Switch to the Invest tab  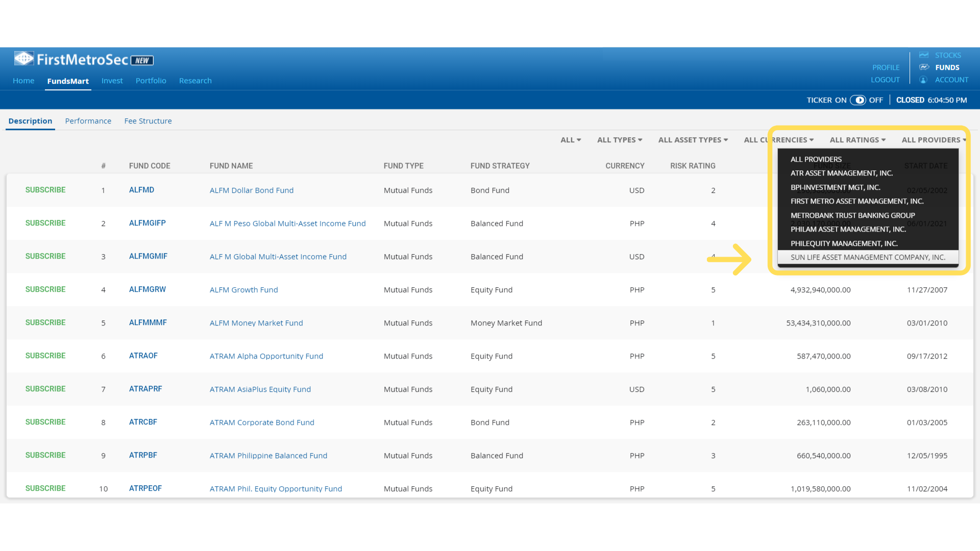(x=112, y=81)
